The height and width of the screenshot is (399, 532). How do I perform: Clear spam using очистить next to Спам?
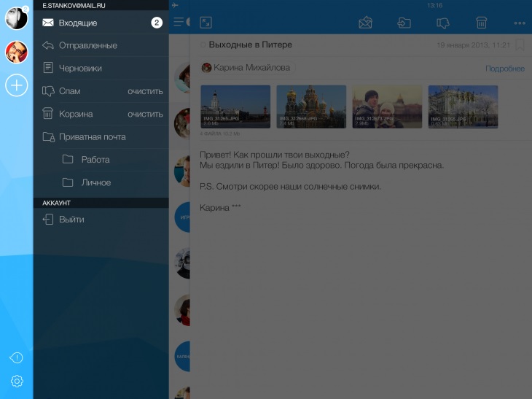pos(145,91)
